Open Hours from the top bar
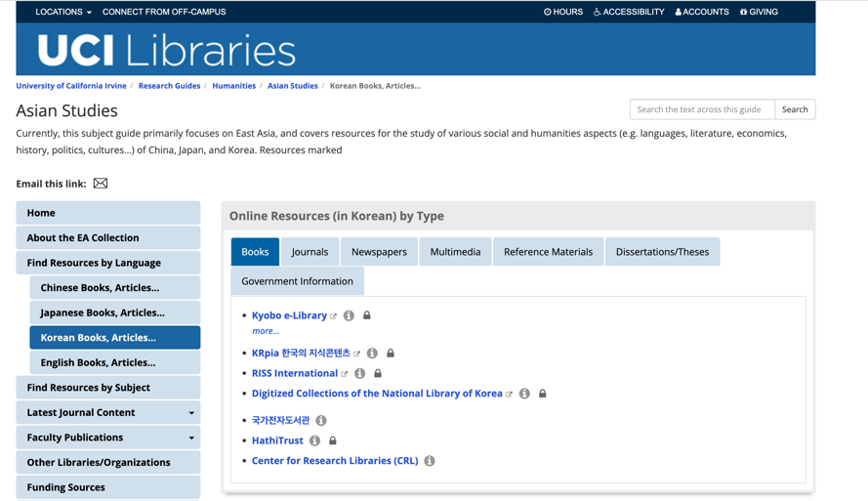The height and width of the screenshot is (501, 868). 563,12
